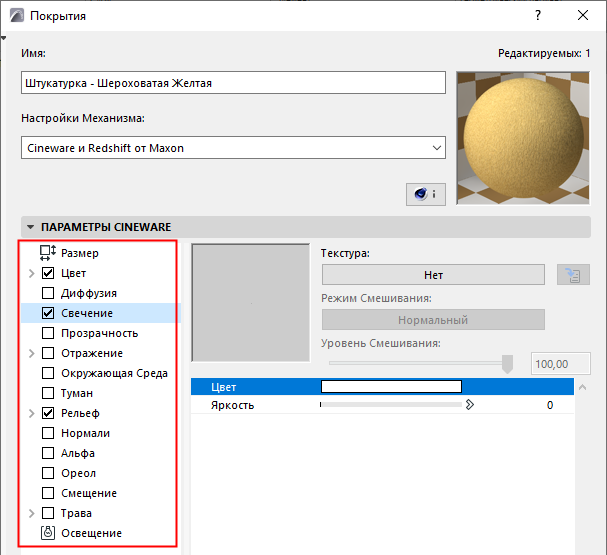Select the Диффузия channel label
This screenshot has width=607, height=555.
89,293
